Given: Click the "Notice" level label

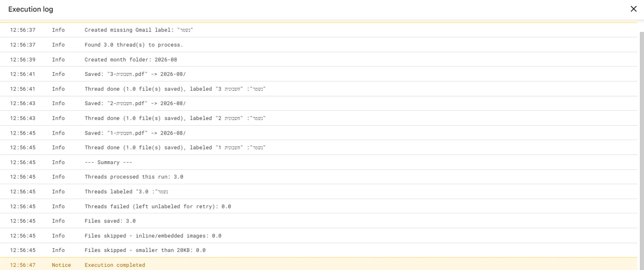Looking at the screenshot, I should (62, 265).
